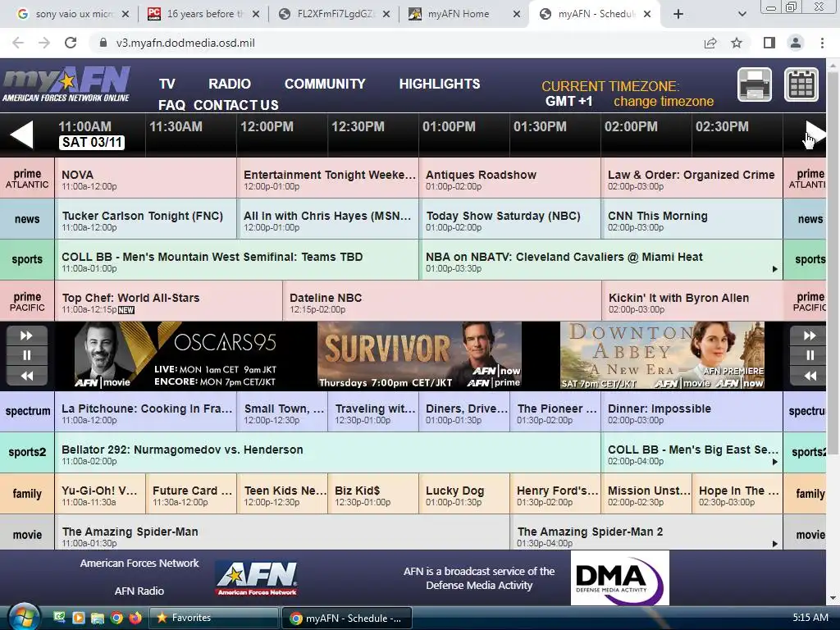Select prime ATLANTIC channel label
The image size is (840, 630).
click(27, 178)
